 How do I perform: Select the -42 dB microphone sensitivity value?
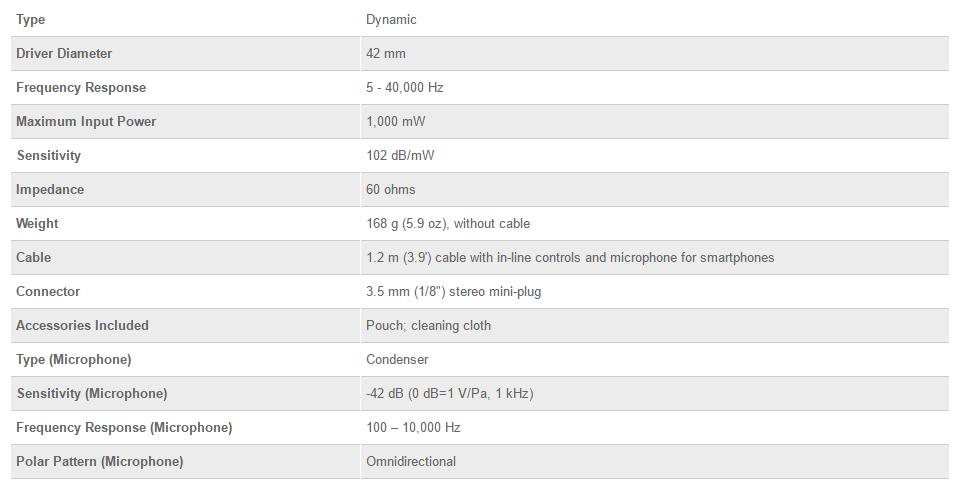tap(450, 394)
